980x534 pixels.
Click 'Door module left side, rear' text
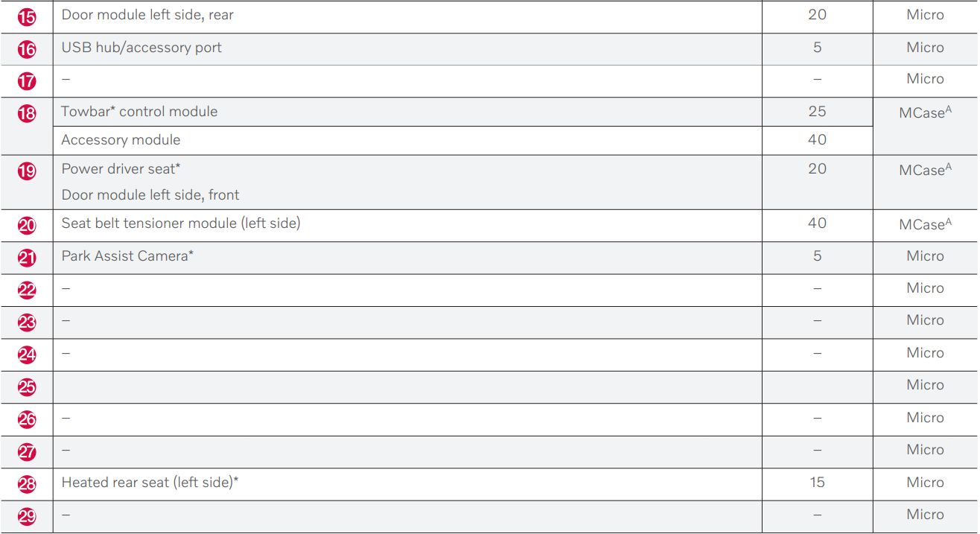147,15
